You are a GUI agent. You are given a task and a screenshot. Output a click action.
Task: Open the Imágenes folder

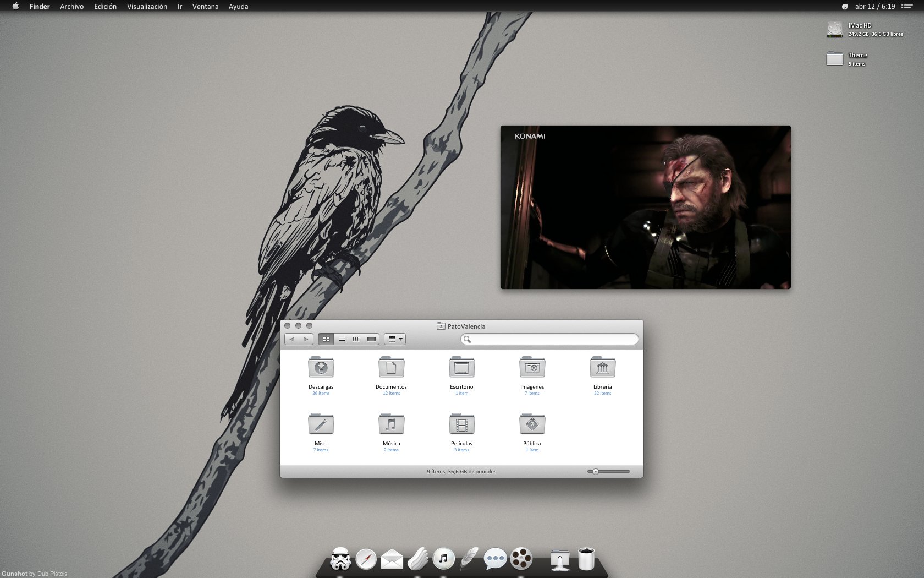coord(532,367)
